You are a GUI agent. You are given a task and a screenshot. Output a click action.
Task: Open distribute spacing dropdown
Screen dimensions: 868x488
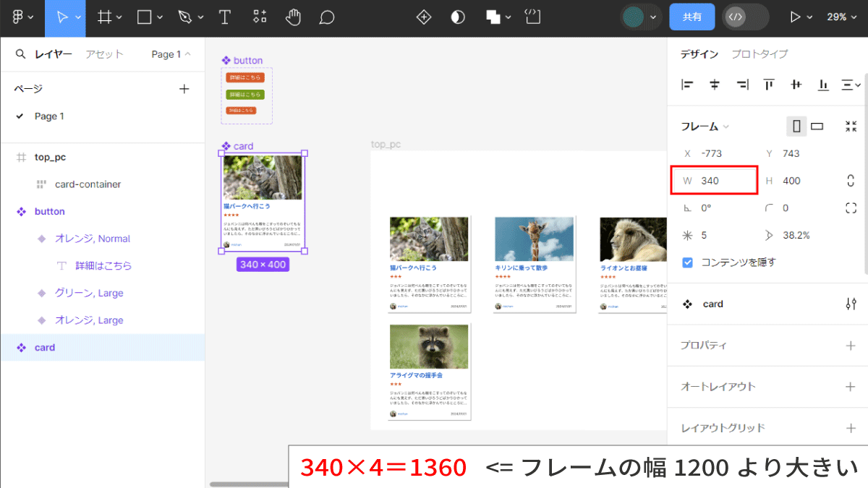851,85
